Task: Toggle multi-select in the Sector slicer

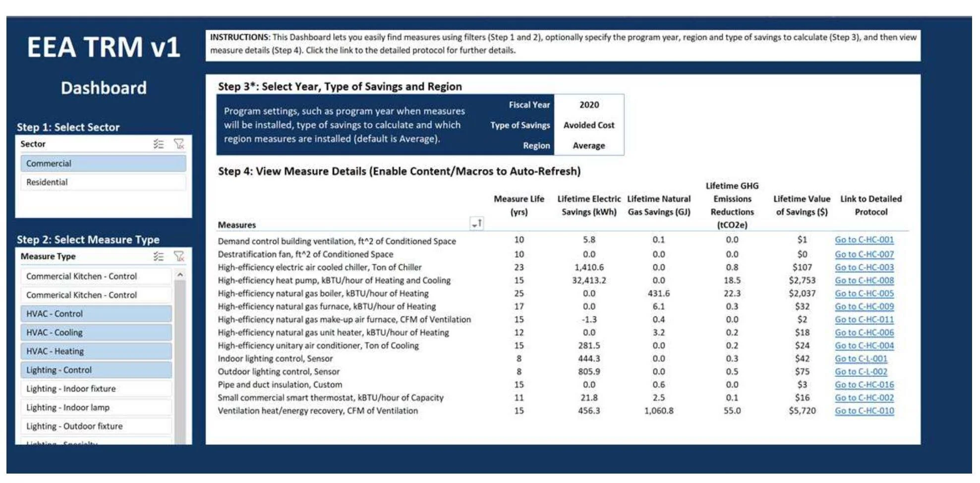Action: point(159,144)
